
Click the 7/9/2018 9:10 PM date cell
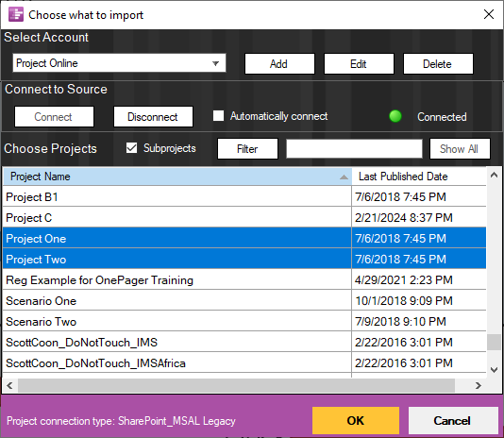pos(419,322)
